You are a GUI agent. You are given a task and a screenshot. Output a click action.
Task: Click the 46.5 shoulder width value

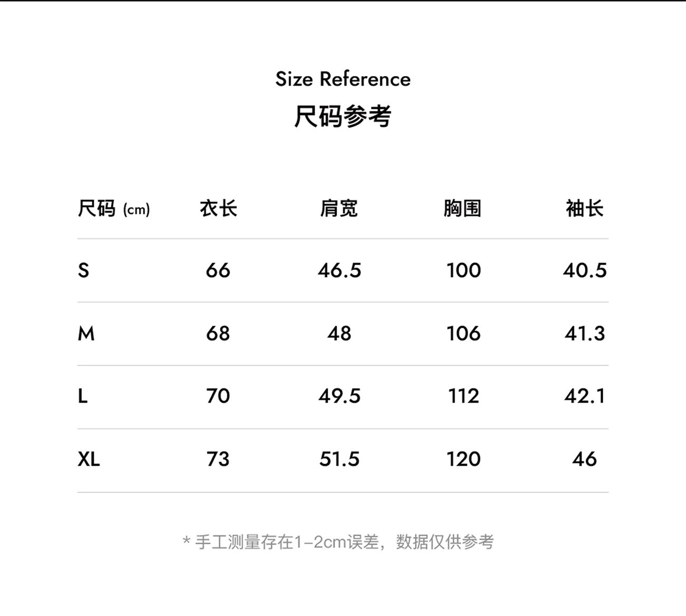(x=339, y=270)
